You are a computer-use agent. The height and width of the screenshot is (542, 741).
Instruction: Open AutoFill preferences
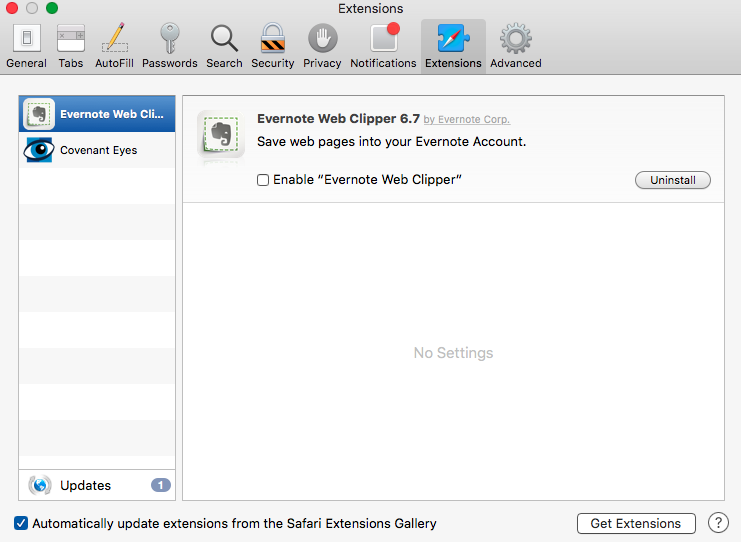coord(115,46)
